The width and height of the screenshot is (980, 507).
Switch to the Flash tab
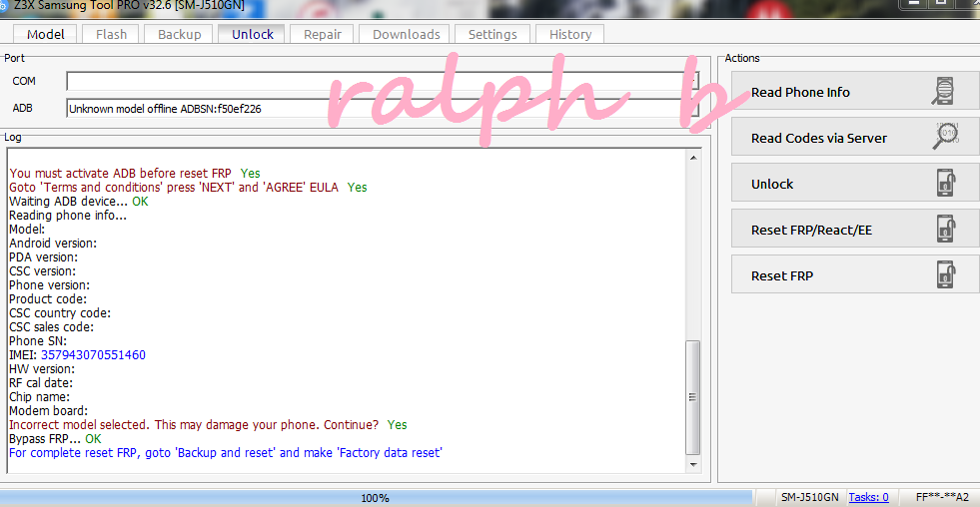click(111, 34)
